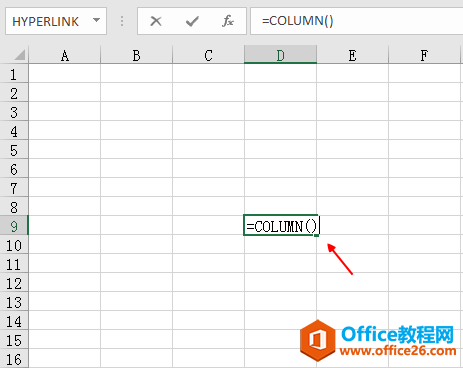Click the formula bar resize handle dots
Image resolution: width=463 pixels, height=368 pixels.
122,21
